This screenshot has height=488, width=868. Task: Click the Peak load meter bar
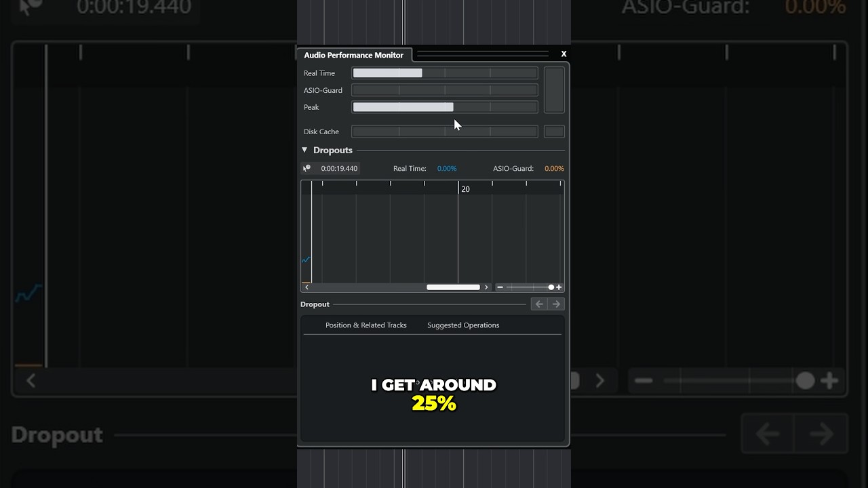pyautogui.click(x=445, y=107)
